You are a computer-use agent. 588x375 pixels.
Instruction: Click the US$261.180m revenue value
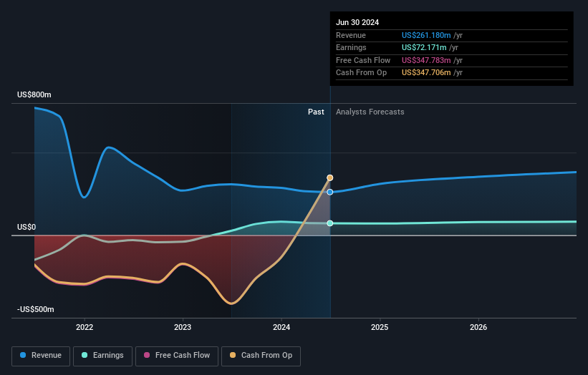426,35
